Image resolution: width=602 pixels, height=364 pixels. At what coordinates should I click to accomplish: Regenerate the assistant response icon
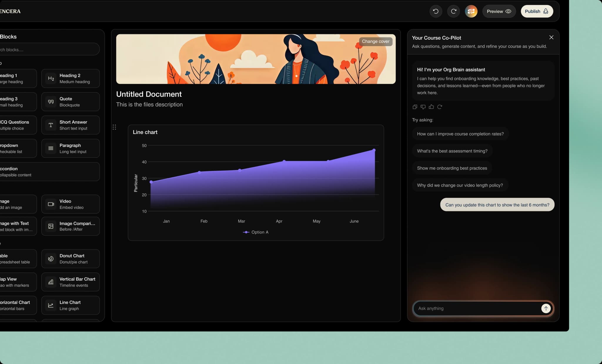[x=440, y=107]
